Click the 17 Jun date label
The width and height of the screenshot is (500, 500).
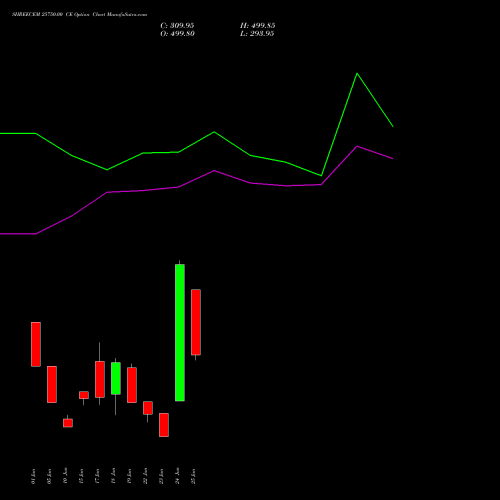97,476
